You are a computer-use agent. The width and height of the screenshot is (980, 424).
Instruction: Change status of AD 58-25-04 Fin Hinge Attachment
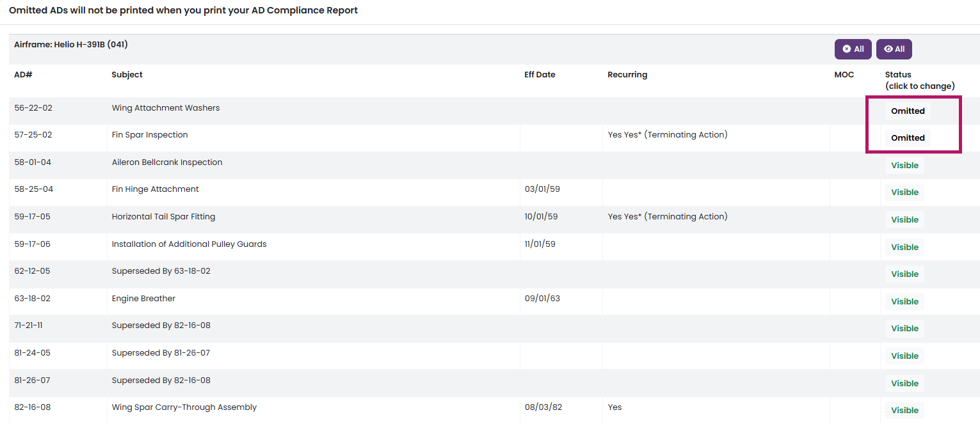point(904,192)
